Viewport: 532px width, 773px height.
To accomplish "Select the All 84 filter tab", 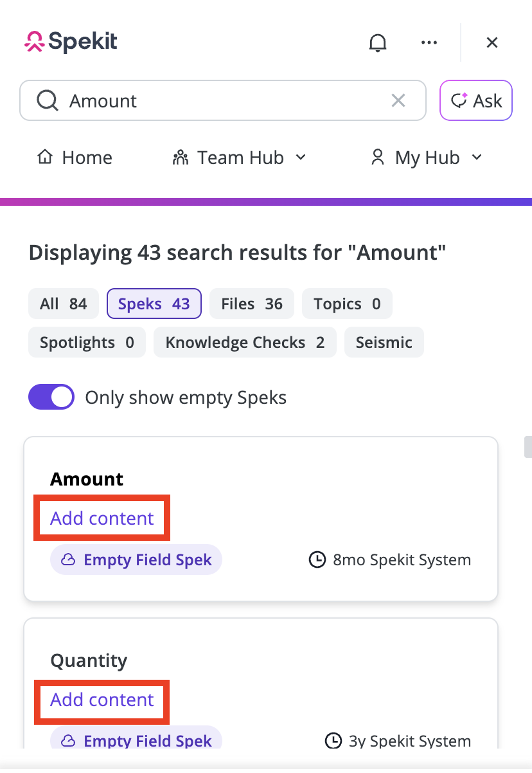I will click(x=63, y=304).
